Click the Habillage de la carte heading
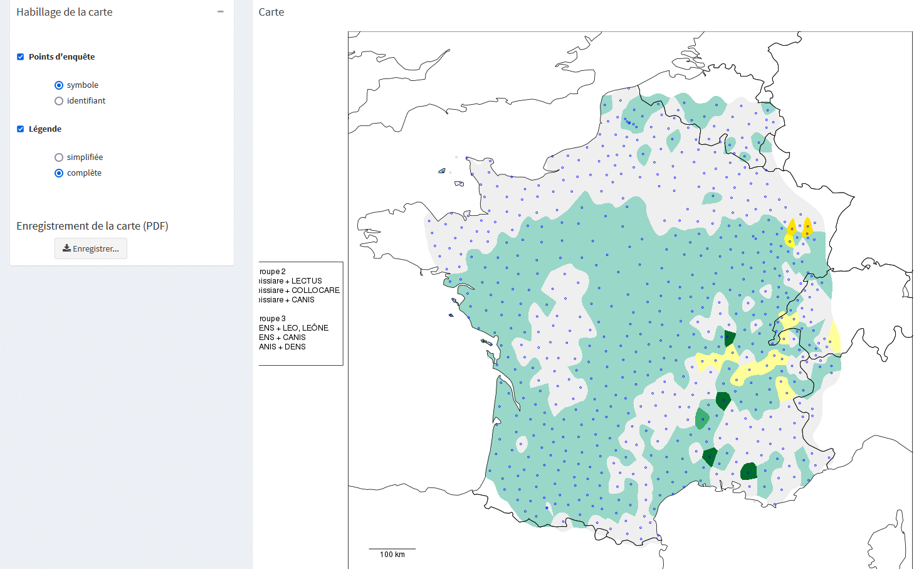This screenshot has height=569, width=924. [x=65, y=12]
